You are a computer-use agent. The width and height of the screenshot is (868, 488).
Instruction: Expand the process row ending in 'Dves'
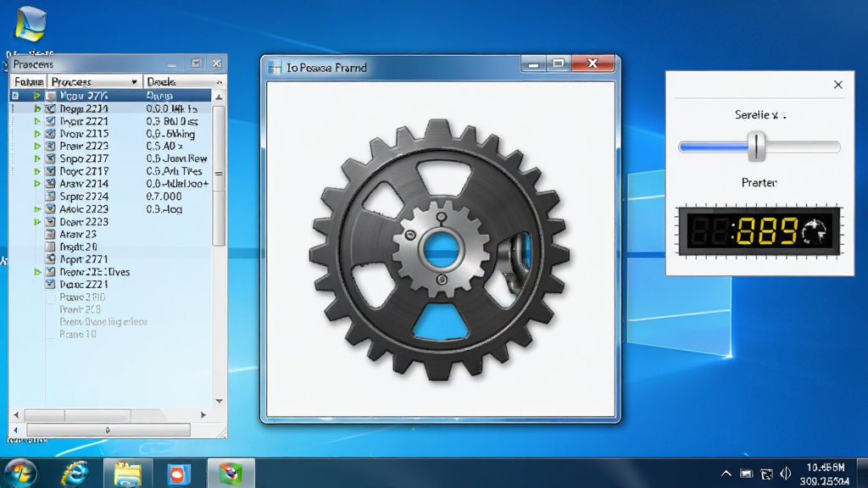coord(37,272)
